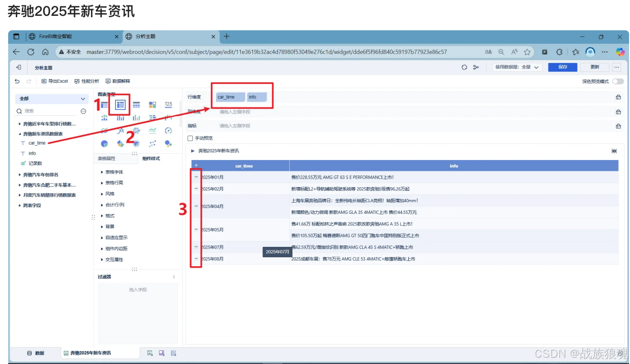
Task: Click browser home button
Action: tap(45, 52)
